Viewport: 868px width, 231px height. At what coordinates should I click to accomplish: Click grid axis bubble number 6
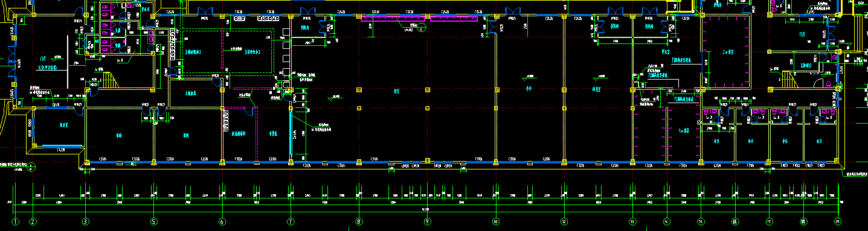[x=222, y=221]
